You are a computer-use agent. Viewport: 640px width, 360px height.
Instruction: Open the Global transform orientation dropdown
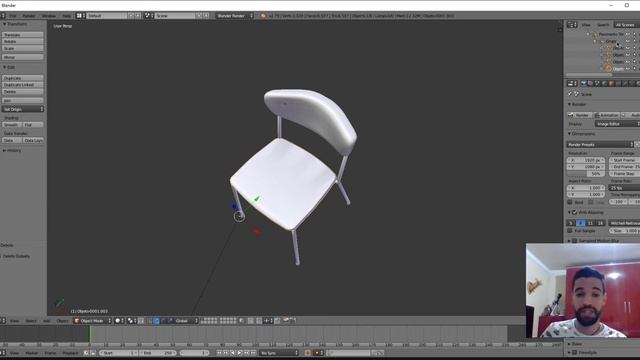pyautogui.click(x=186, y=321)
